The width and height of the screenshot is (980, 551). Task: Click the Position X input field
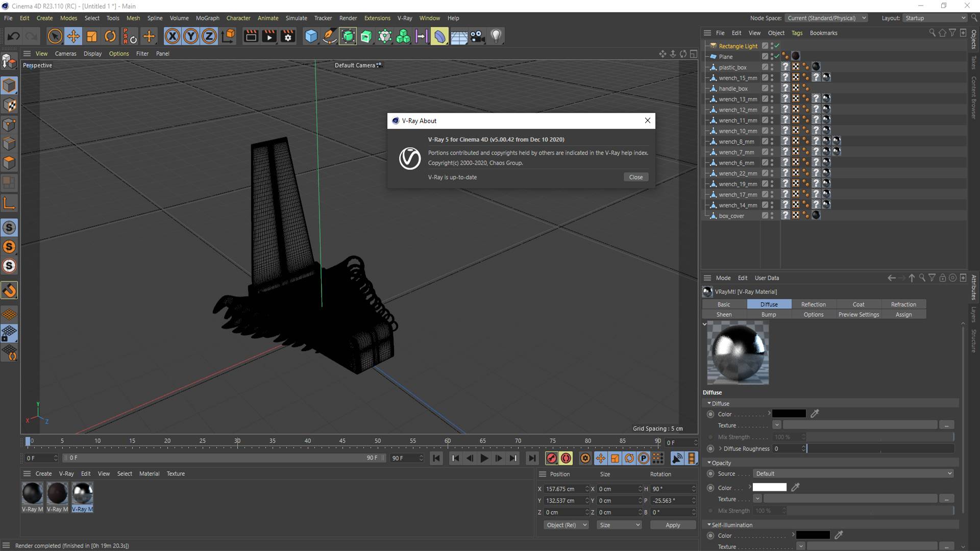tap(566, 489)
